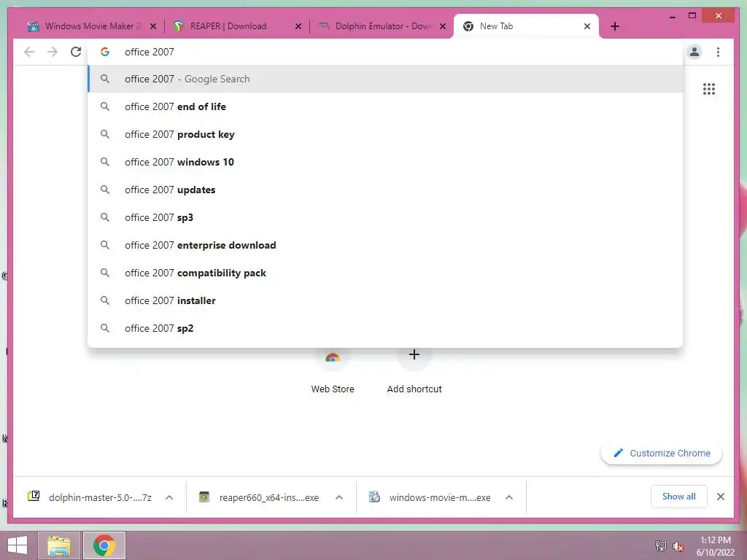The image size is (747, 560).
Task: Go back with the browser back arrow
Action: [29, 52]
